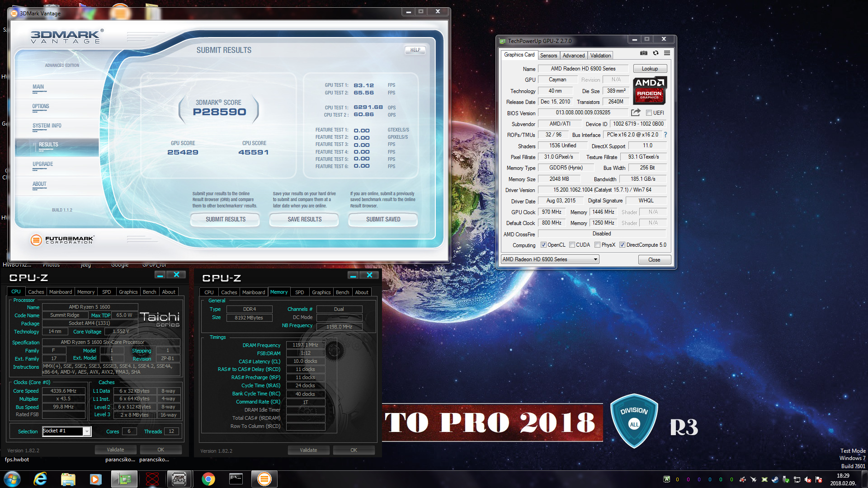Click the BIOS Version field in GPU-Z
Viewport: 868px width, 488px height.
coord(583,113)
